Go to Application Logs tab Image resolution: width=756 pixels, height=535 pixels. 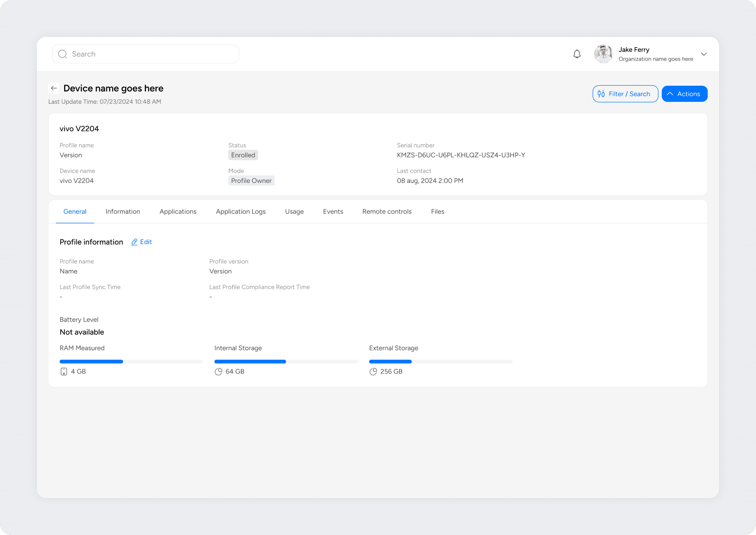[x=240, y=212]
